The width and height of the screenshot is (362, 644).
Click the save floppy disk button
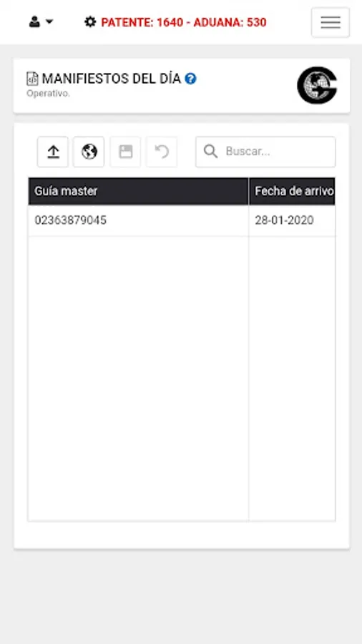(x=125, y=152)
